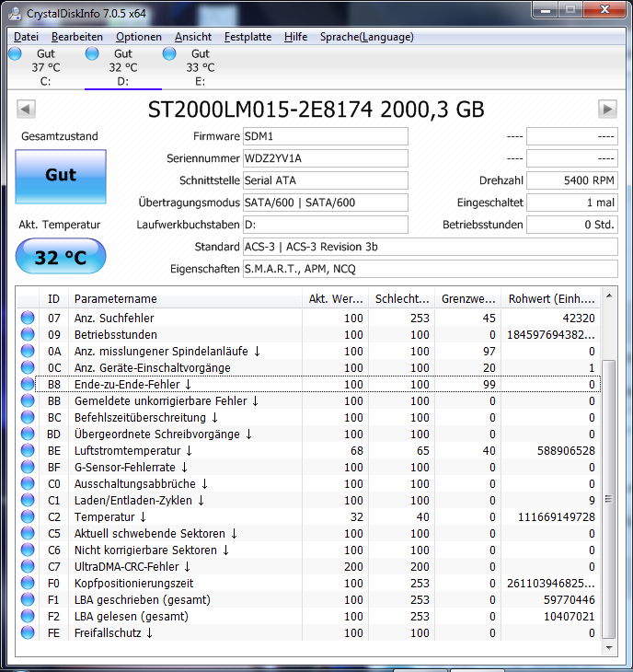Sort by the Parametername column header
Image resolution: width=633 pixels, height=672 pixels.
(185, 298)
